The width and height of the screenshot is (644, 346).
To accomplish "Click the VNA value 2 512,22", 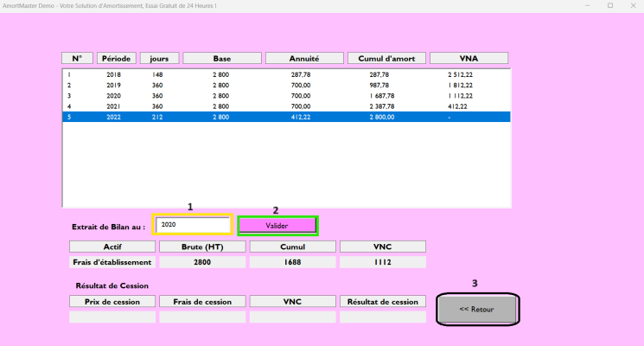I will click(x=460, y=74).
